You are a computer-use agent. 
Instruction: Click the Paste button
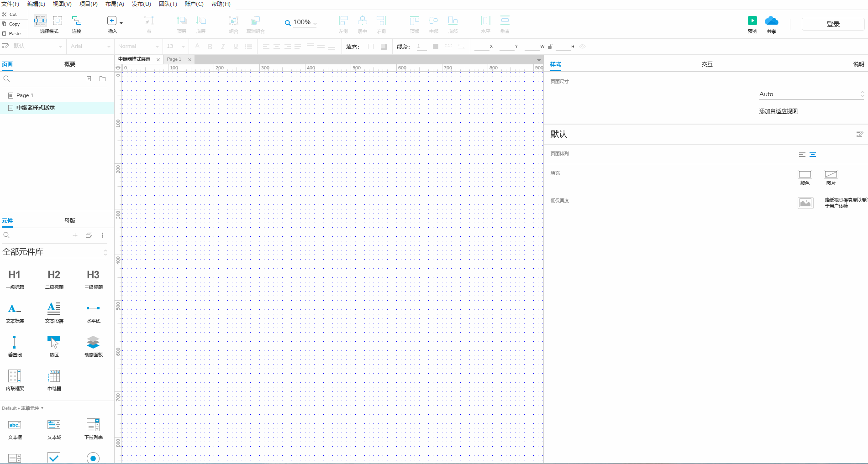tap(11, 33)
